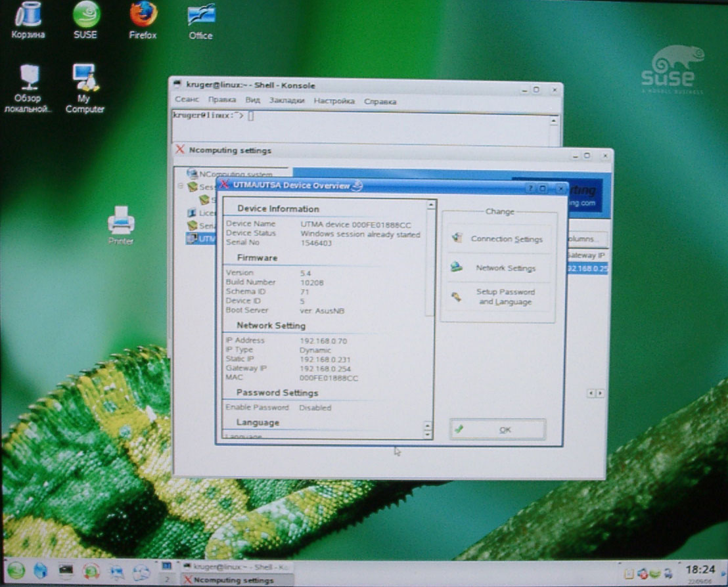Click the Build Number value 10208
This screenshot has height=587, width=728.
click(x=311, y=282)
